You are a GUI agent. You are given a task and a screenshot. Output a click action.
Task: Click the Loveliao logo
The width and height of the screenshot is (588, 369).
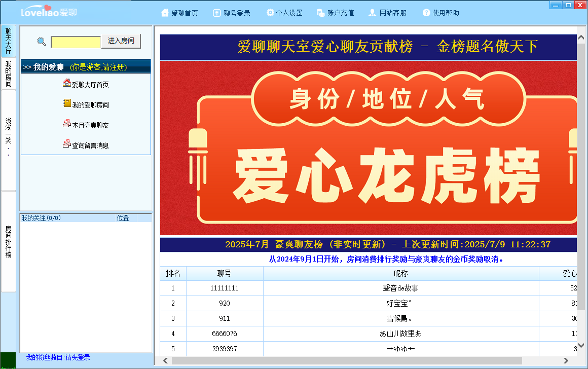49,11
